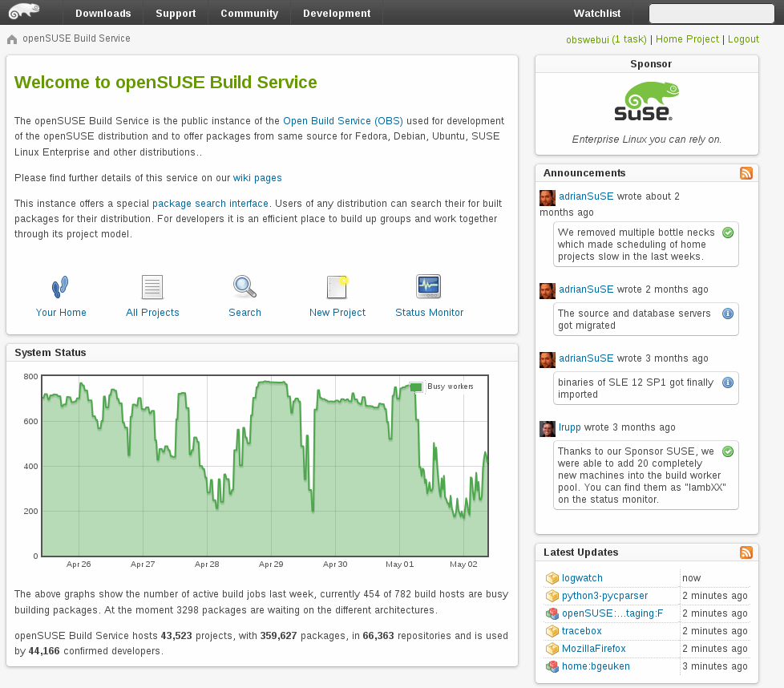The image size is (784, 688).
Task: Open the Community menu
Action: point(249,14)
